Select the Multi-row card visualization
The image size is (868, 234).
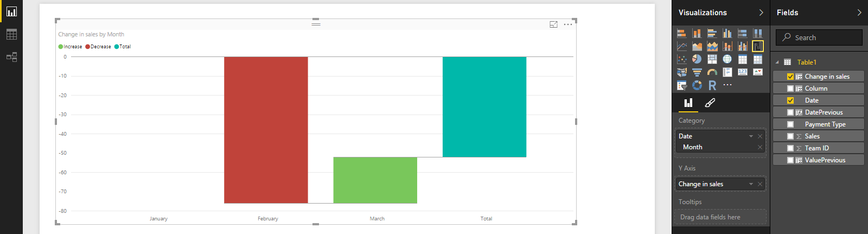click(727, 72)
